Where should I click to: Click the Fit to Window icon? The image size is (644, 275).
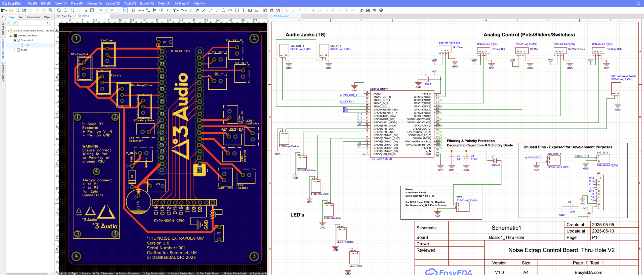click(x=72, y=10)
